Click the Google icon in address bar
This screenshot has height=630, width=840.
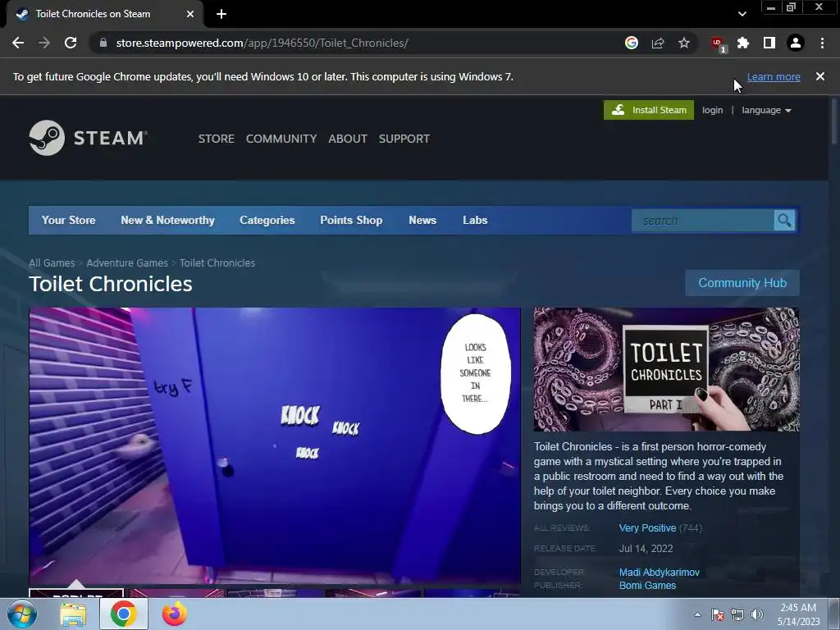coord(632,43)
